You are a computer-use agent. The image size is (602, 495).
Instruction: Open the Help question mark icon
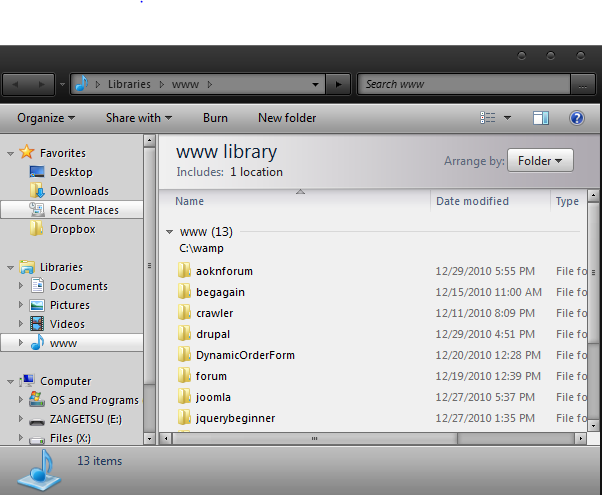pos(576,118)
